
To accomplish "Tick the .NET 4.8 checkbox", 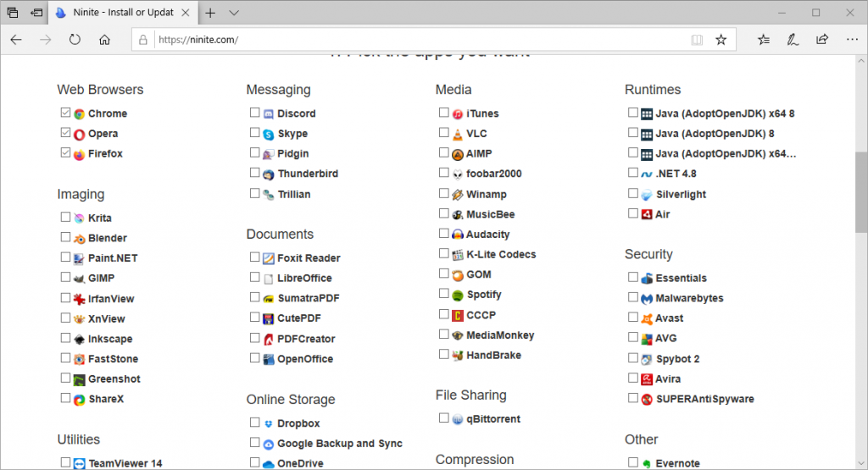I will click(633, 173).
